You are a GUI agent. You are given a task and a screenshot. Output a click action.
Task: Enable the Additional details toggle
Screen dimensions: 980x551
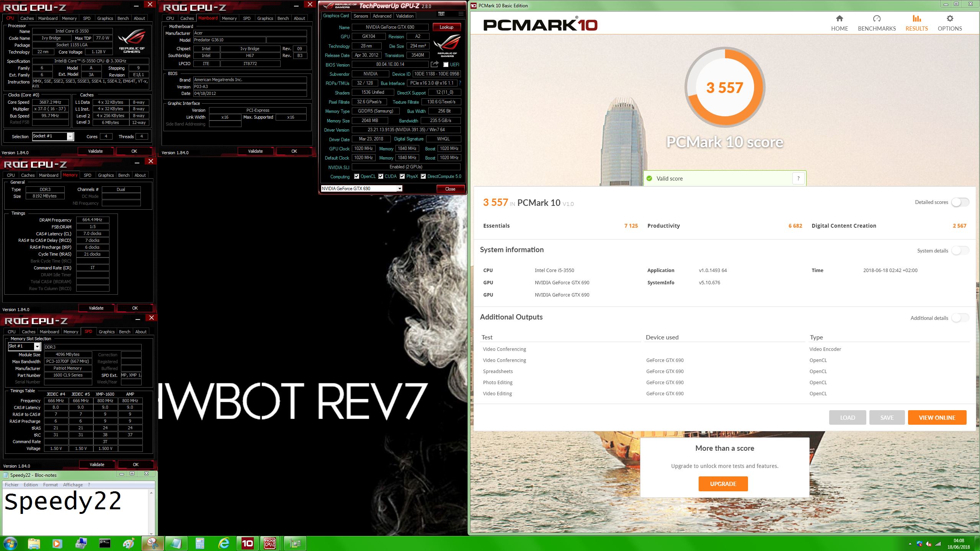pyautogui.click(x=960, y=318)
